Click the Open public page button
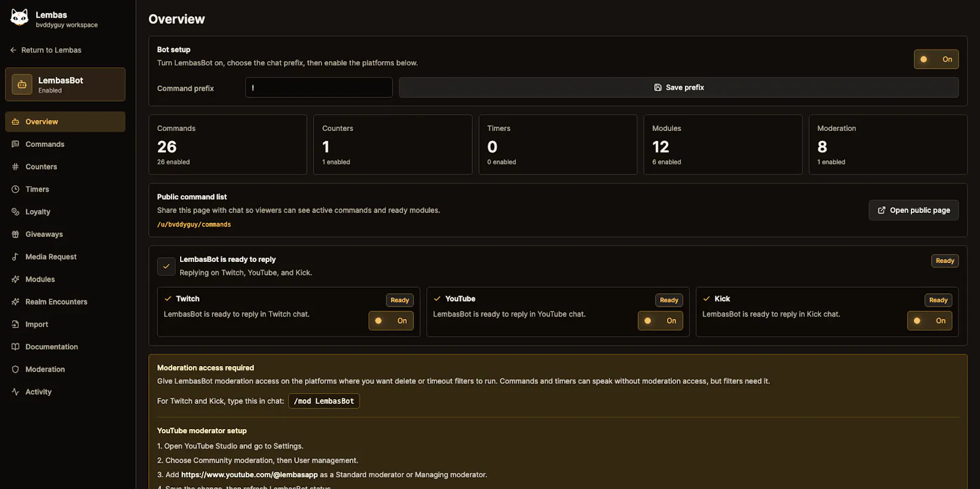This screenshot has height=489, width=980. click(914, 211)
